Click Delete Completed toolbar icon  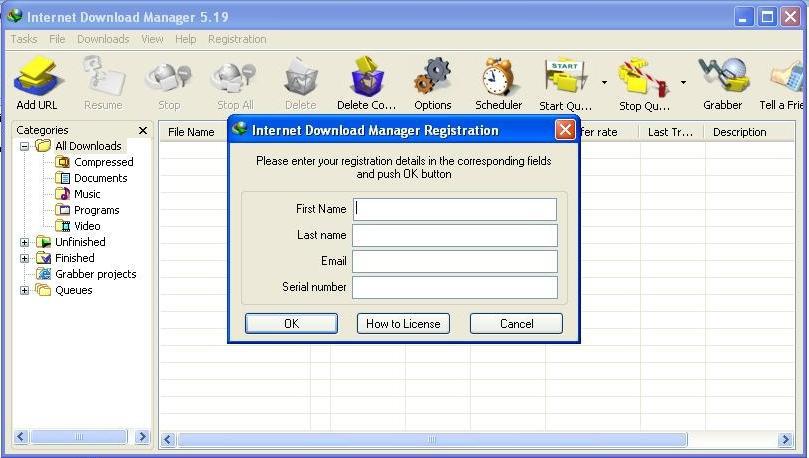coord(367,77)
